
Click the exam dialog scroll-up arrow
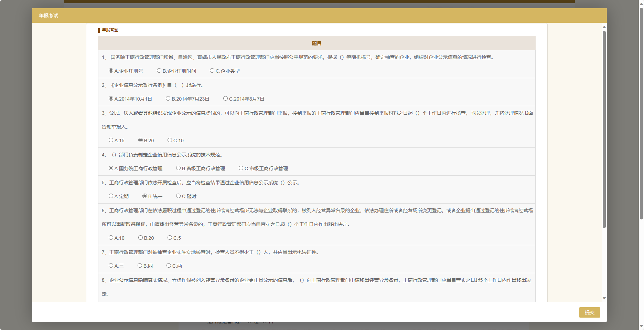(604, 27)
